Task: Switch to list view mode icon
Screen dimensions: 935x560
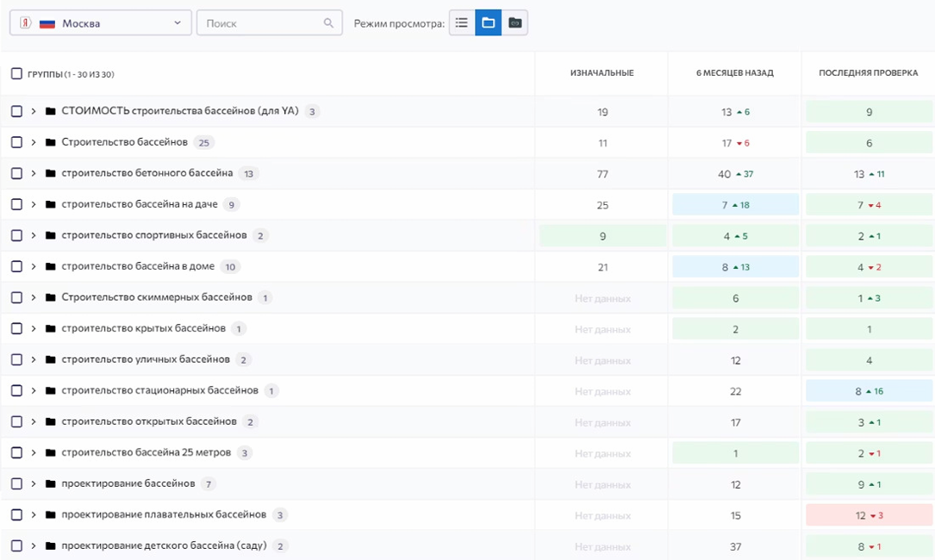Action: 462,23
